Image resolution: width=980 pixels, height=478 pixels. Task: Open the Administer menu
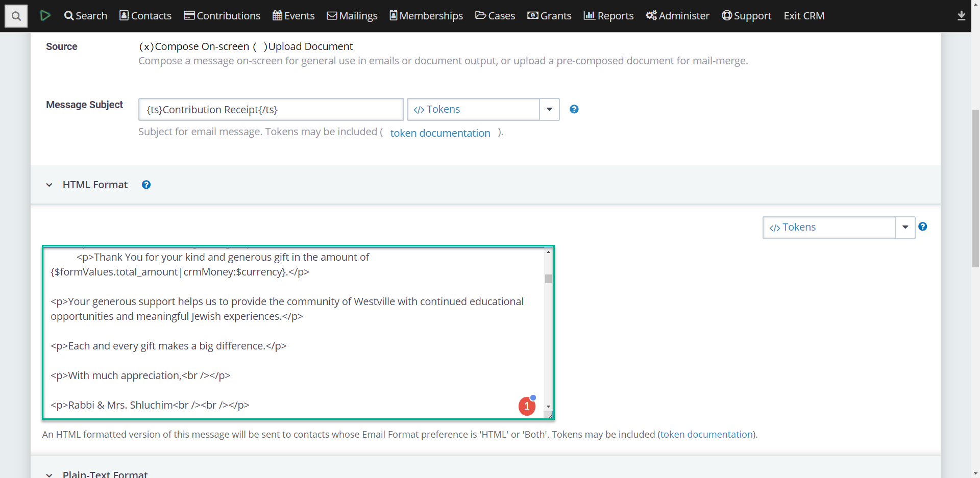click(677, 16)
